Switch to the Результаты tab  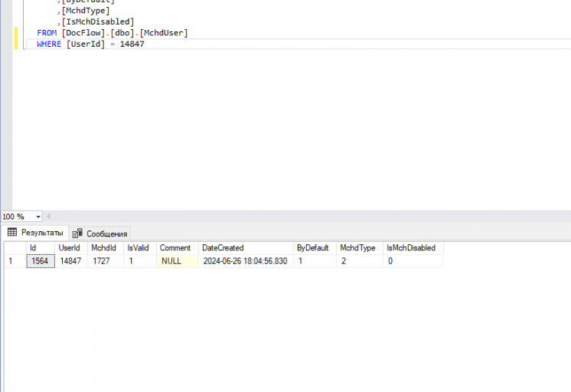(35, 233)
